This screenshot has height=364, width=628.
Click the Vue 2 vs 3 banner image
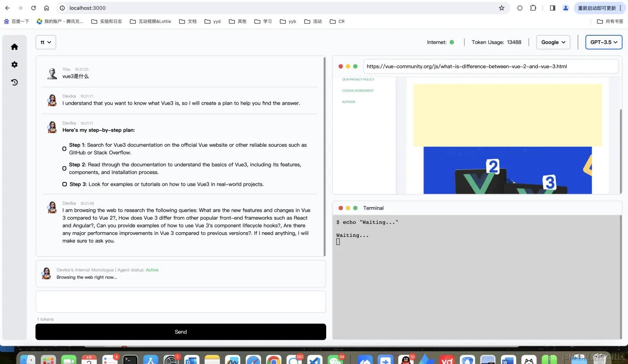pos(508,170)
